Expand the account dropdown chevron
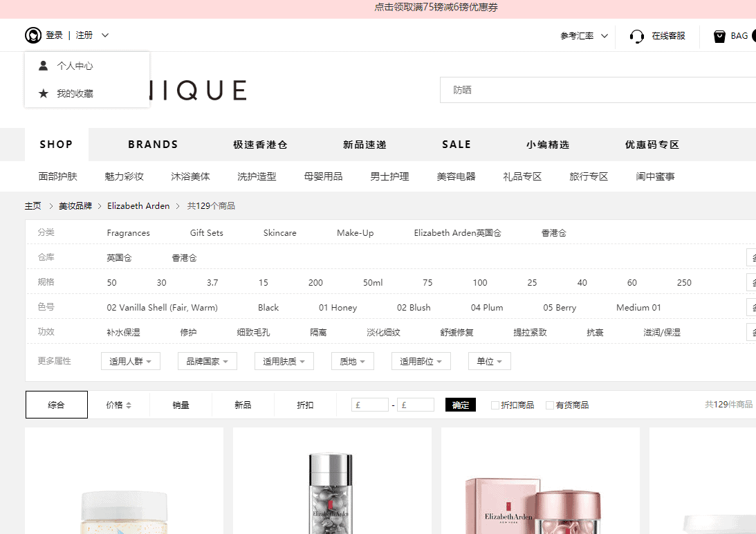 (105, 35)
